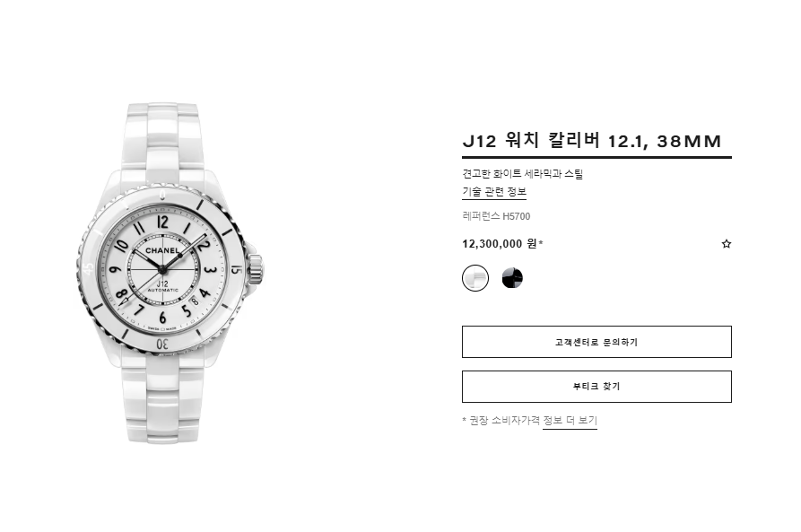Screen dimensions: 801x532
Task: Click the date window on the watch dial
Action: pos(195,301)
